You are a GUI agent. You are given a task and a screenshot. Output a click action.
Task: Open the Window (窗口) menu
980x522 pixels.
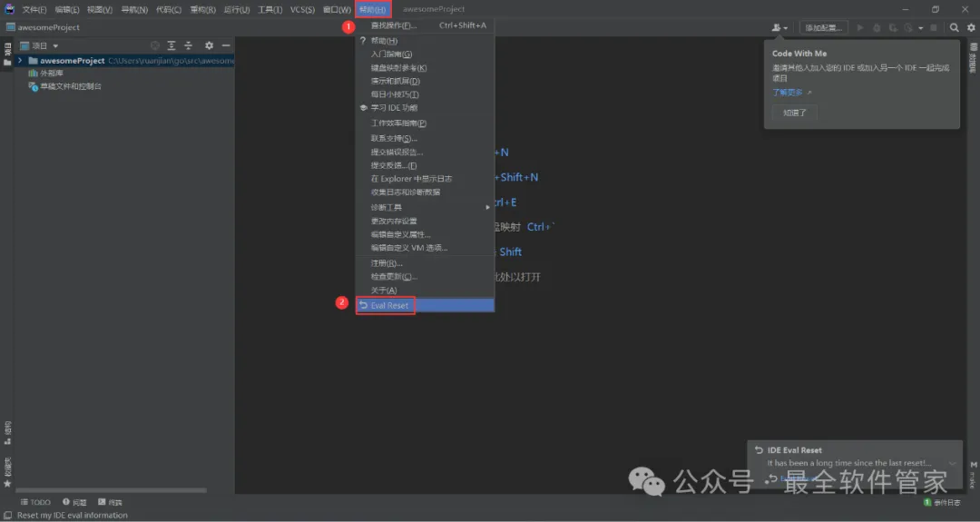[x=337, y=9]
